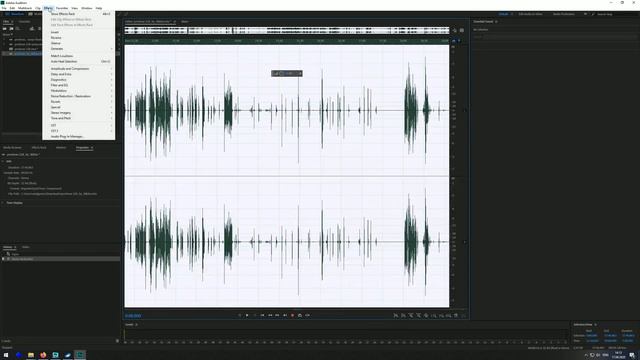Click second zoom icon in Zoom toolbar
Screen dimensions: 640x360
pyautogui.click(x=404, y=316)
